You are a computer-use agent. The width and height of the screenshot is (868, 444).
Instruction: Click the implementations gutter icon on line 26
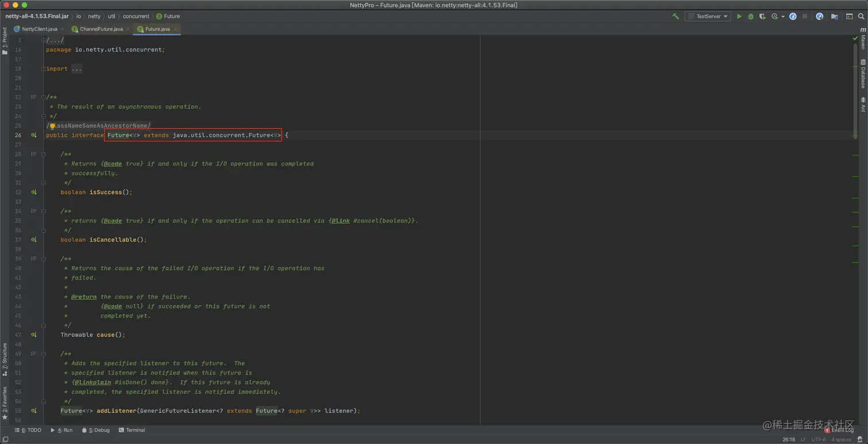coord(33,136)
